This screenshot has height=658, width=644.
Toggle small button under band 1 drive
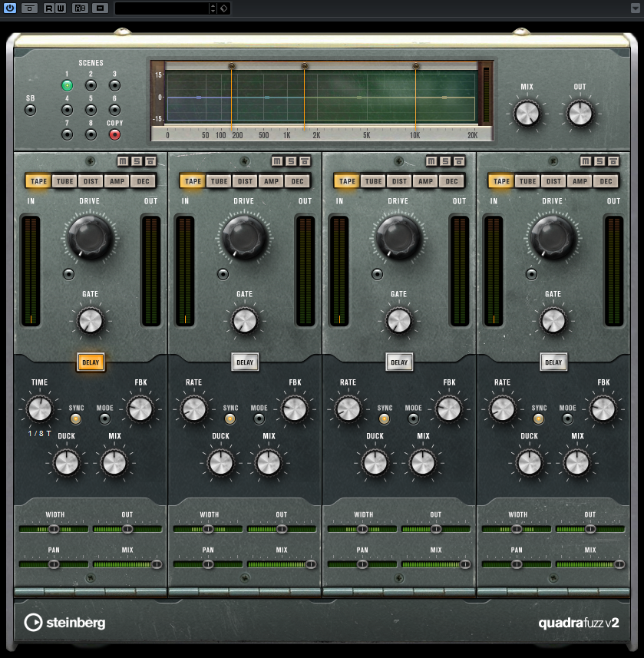pyautogui.click(x=69, y=274)
